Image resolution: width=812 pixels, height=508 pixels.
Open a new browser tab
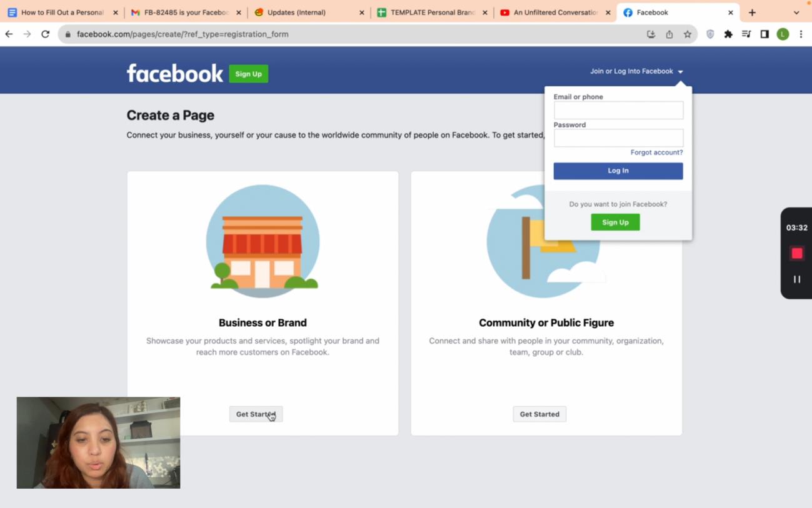(752, 12)
